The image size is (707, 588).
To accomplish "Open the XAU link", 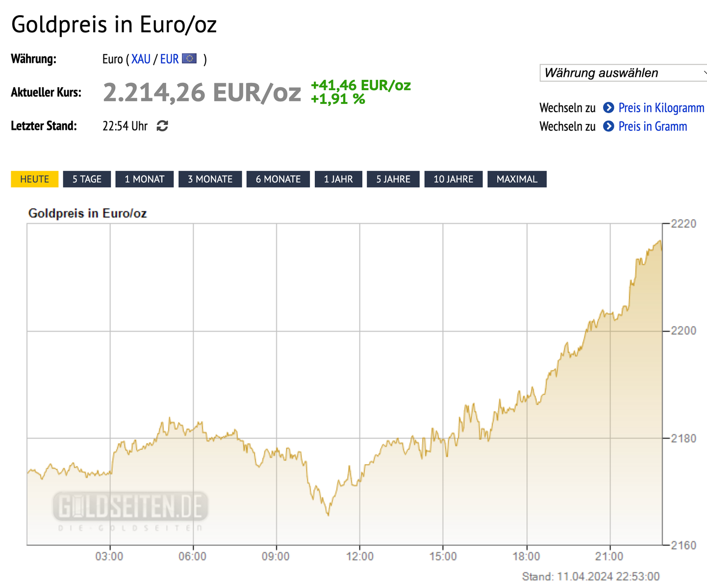I will pos(141,59).
